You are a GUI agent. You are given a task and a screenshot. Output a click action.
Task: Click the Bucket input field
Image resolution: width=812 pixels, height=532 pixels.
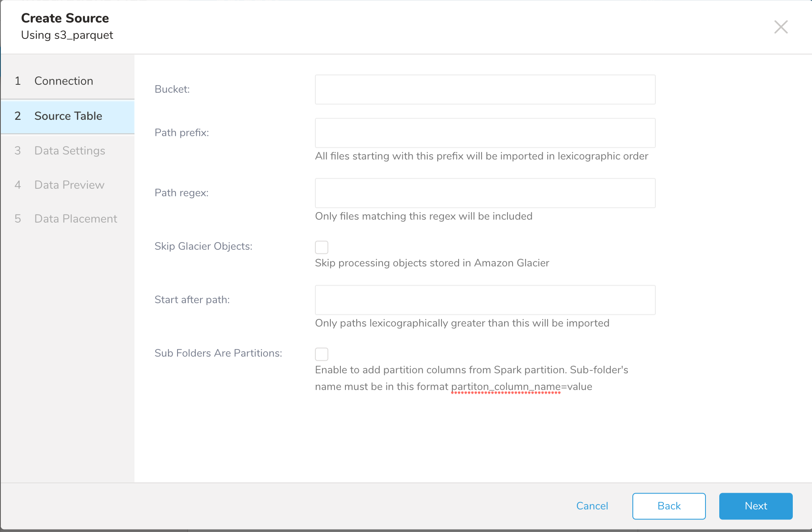485,90
